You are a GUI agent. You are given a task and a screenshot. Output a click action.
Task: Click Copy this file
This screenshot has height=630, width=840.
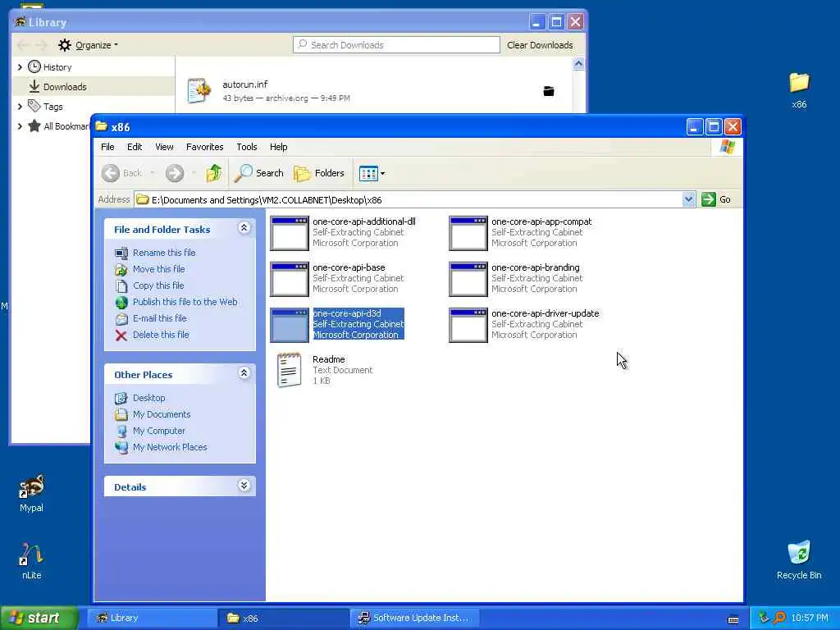(158, 285)
